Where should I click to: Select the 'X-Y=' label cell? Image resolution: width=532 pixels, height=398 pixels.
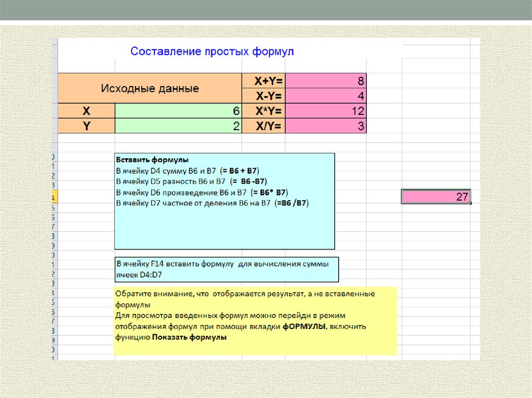pos(264,96)
